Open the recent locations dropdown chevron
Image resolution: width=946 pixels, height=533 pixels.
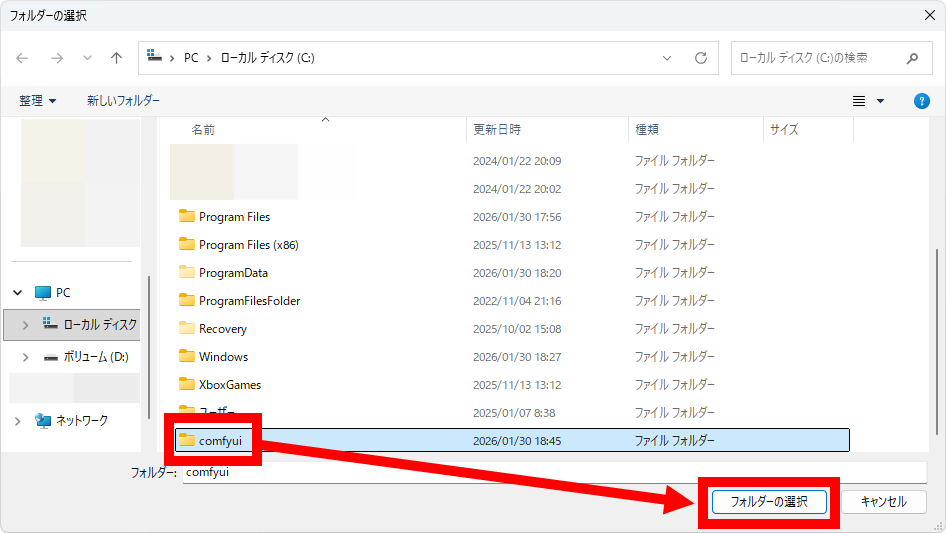click(x=87, y=58)
